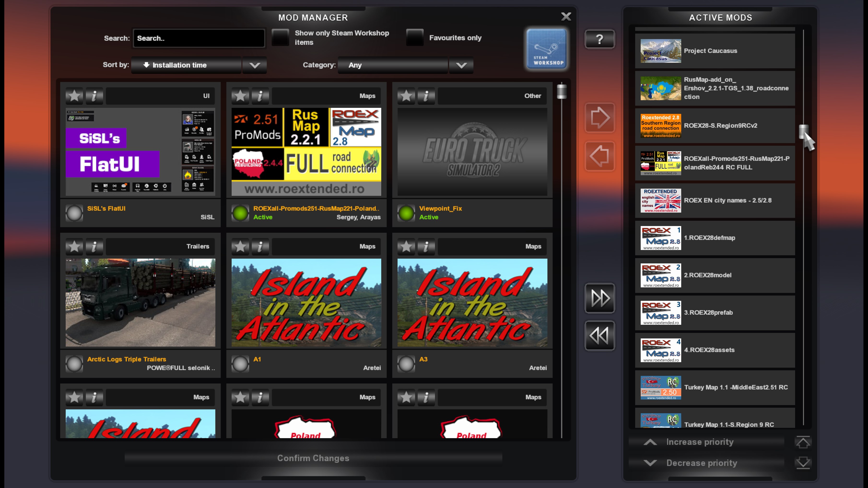Deactivate all mods with double left arrow
The image size is (868, 488).
click(x=599, y=335)
